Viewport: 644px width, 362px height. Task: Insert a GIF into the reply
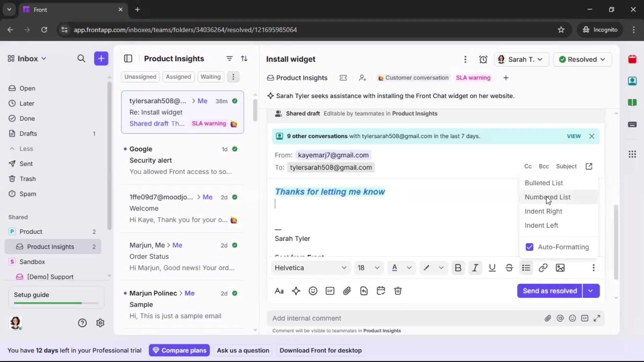[x=330, y=291]
